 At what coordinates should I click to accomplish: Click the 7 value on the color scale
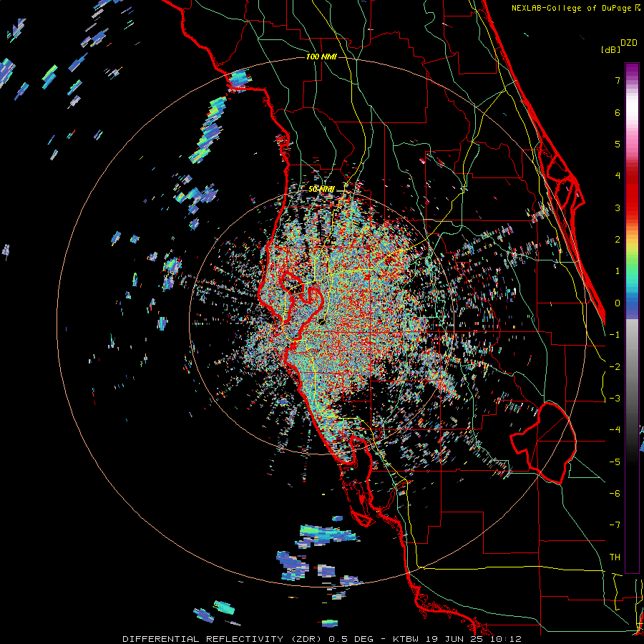618,80
